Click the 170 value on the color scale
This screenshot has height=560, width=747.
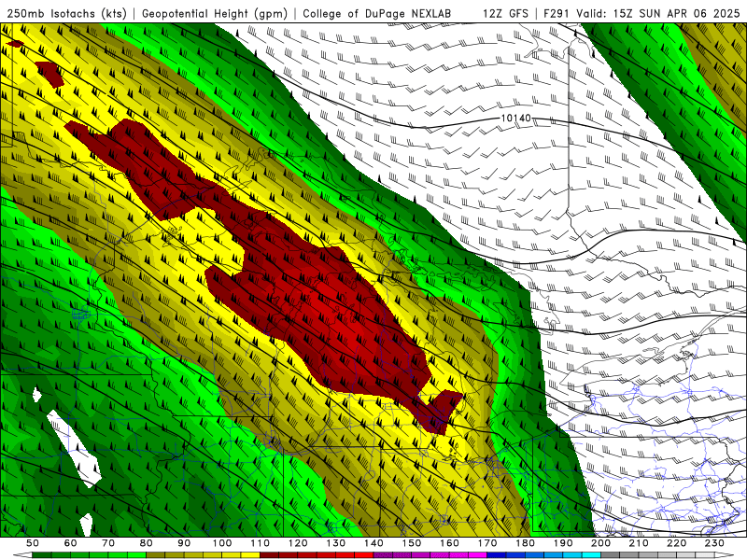(487, 543)
